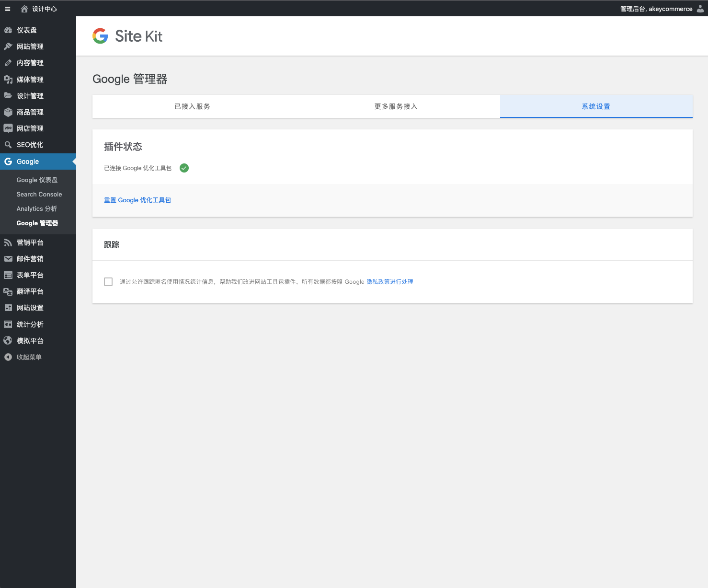Click the Google label in sidebar

(28, 161)
